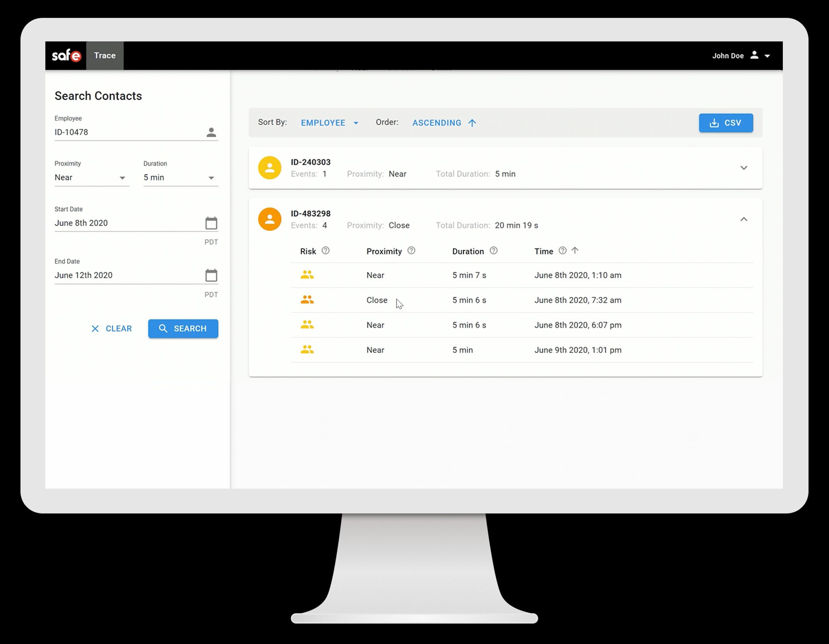This screenshot has height=644, width=829.
Task: Click the risk icon on June 9th event
Action: (x=307, y=350)
